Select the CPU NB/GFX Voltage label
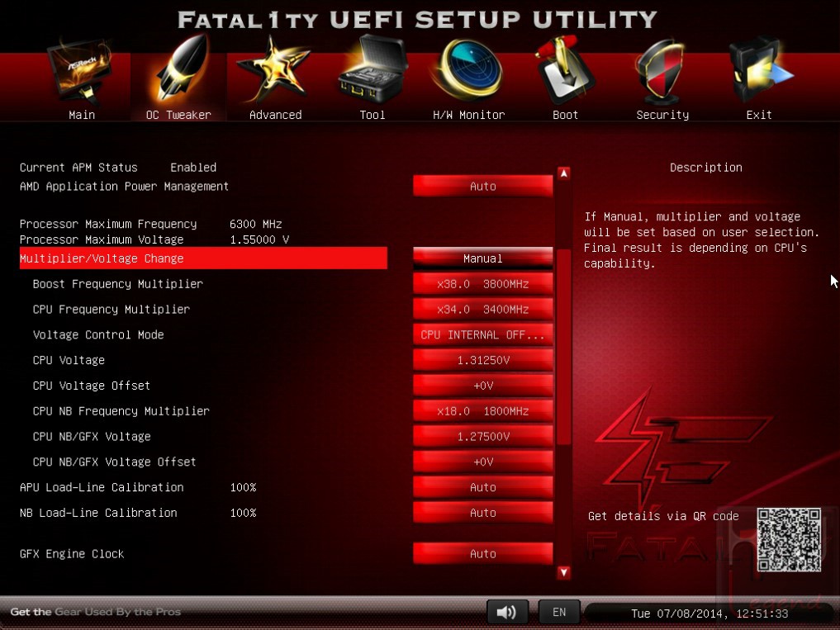840x630 pixels. click(92, 437)
